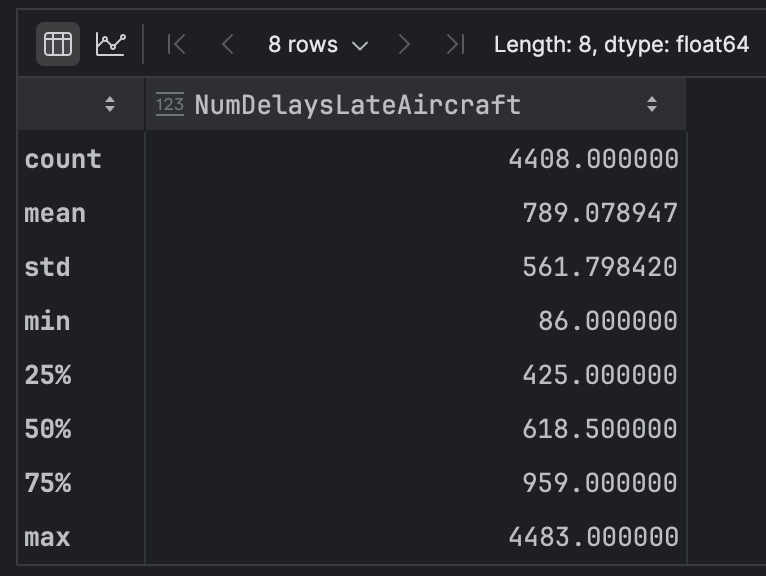Image resolution: width=766 pixels, height=576 pixels.
Task: Go to the previous page of rows
Action: [228, 44]
